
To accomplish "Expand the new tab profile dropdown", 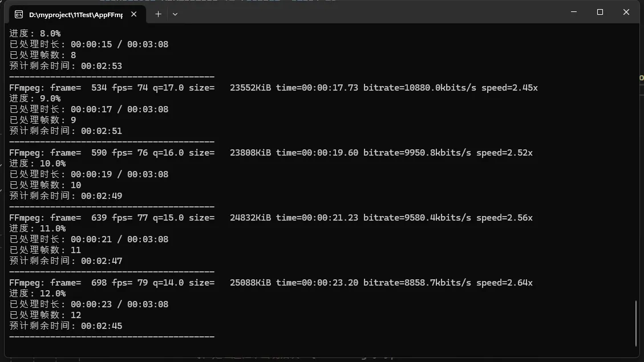I will coord(175,14).
